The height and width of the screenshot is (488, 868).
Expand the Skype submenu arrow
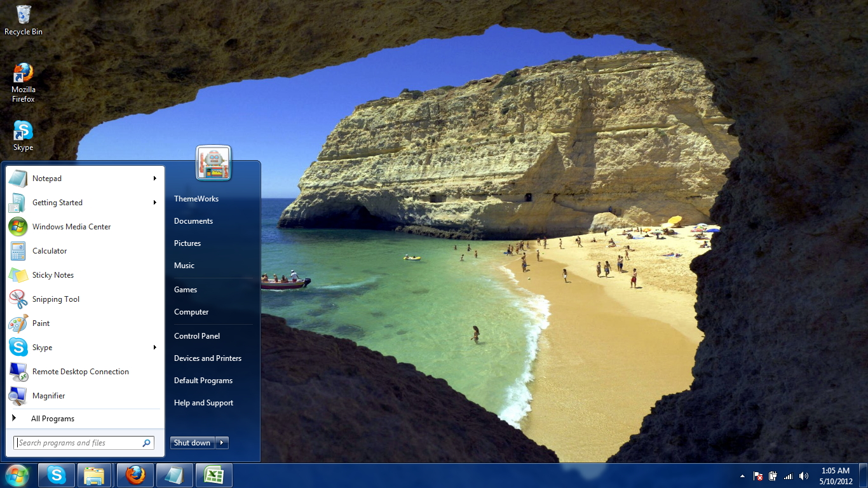point(154,348)
